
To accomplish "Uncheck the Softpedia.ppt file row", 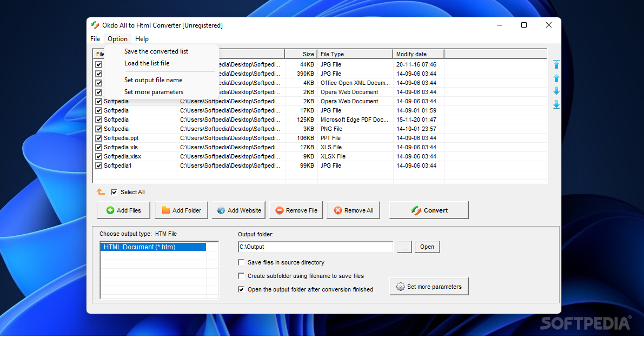I will 98,138.
